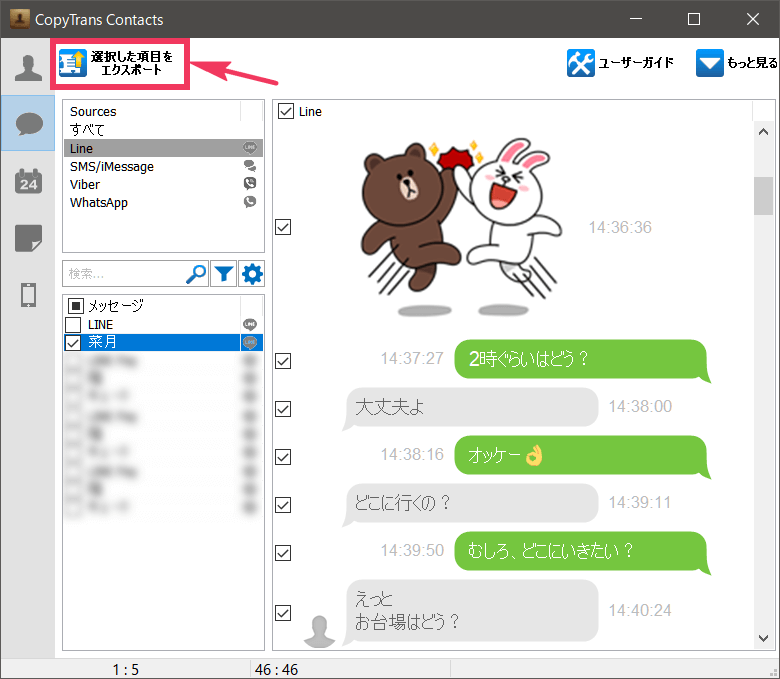Click the 1 : 5 status bar count
Screen dimensions: 780x679
coord(125,670)
